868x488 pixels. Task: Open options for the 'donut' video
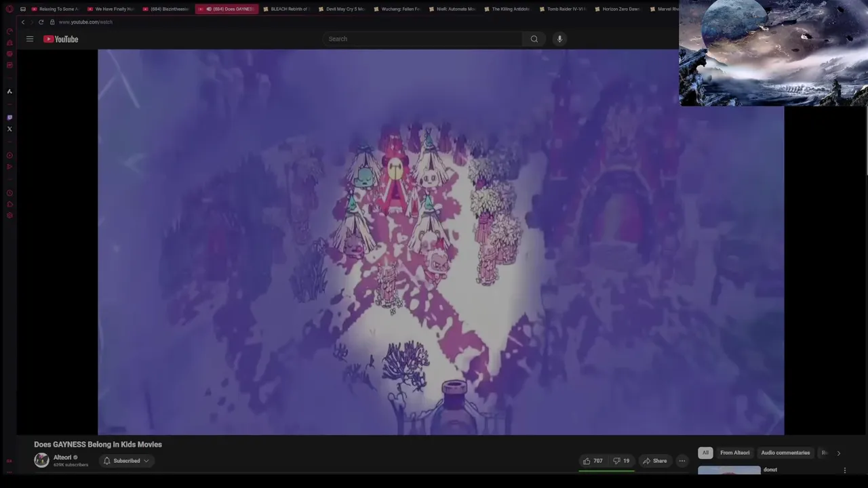click(845, 470)
